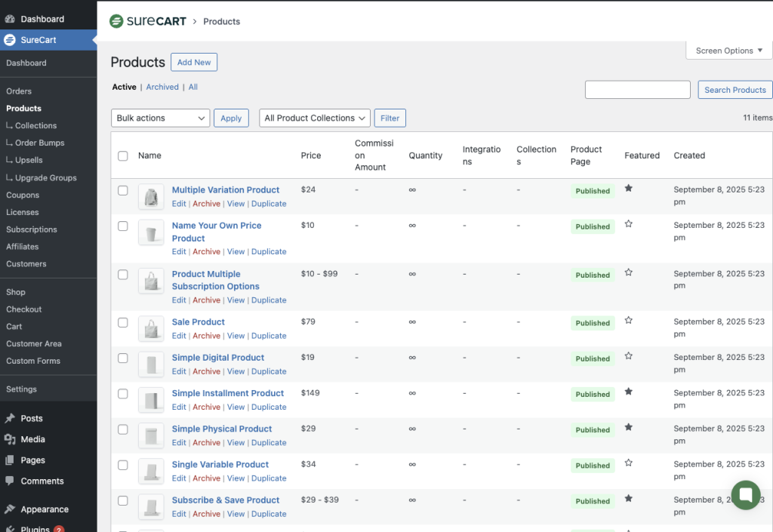Click the SureCart logo in the header
Image resolution: width=773 pixels, height=532 pixels.
(x=148, y=21)
